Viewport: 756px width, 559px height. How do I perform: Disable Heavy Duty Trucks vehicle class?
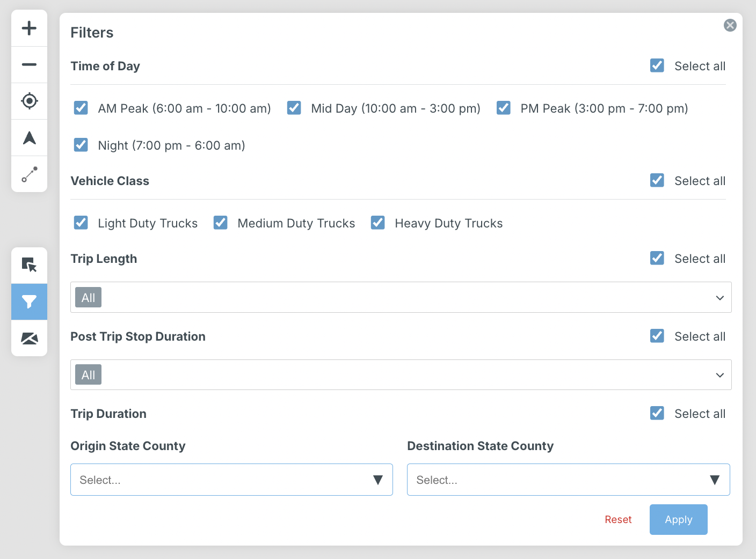tap(378, 223)
